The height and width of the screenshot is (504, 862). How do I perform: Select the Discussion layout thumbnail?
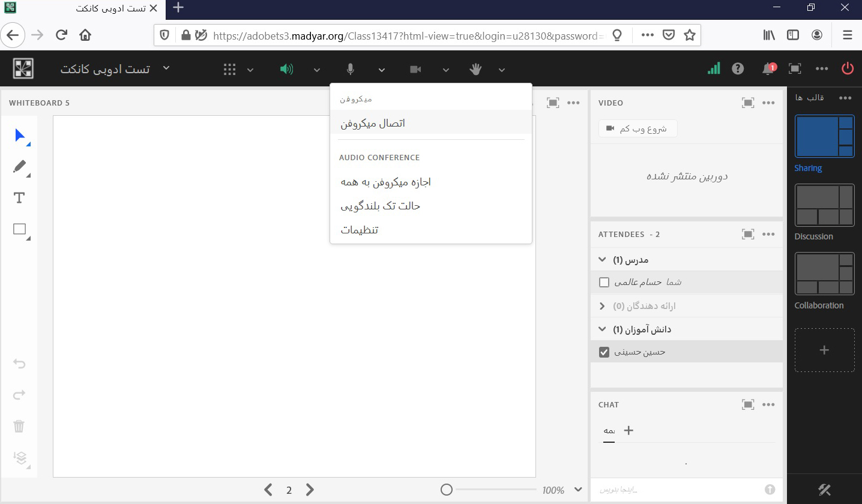[x=824, y=205]
